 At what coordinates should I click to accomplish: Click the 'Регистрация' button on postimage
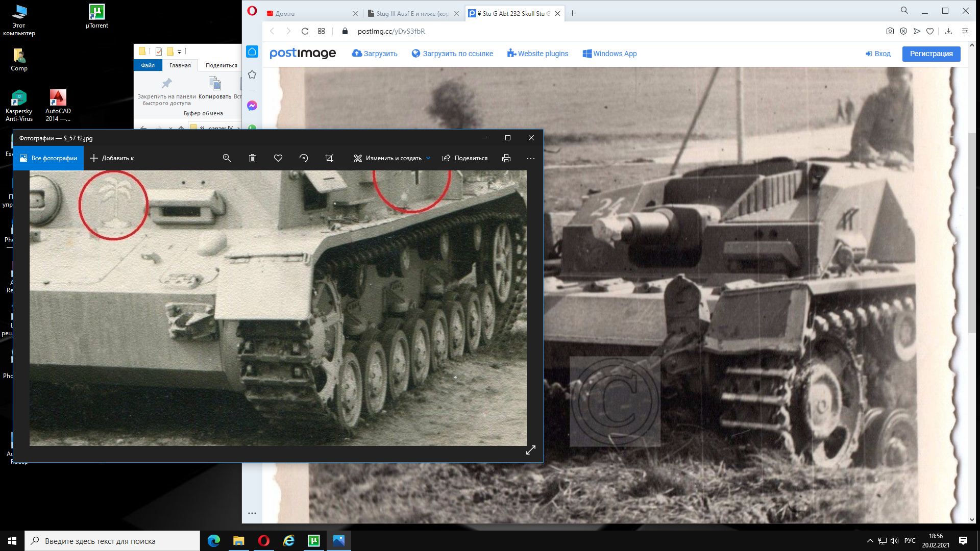[x=931, y=54]
